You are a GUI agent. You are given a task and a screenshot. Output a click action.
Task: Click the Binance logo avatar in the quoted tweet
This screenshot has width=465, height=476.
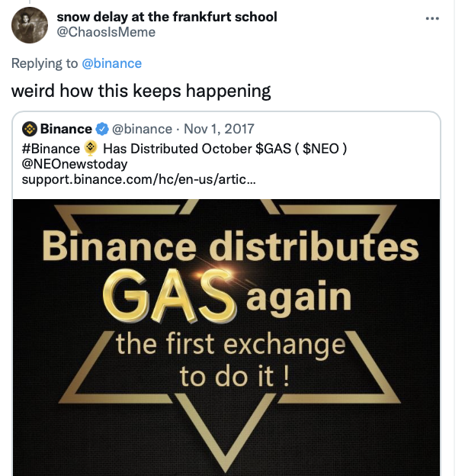[x=30, y=129]
